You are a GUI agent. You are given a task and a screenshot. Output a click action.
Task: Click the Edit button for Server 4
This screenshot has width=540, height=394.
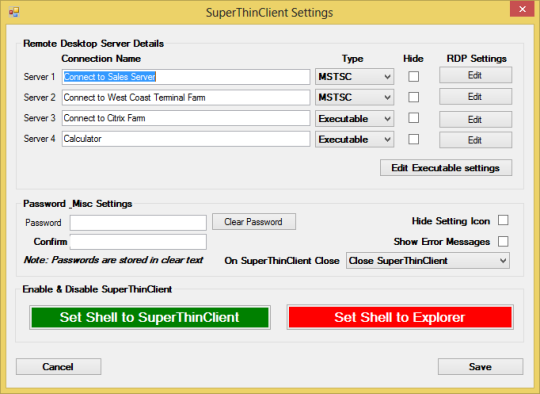pos(475,140)
